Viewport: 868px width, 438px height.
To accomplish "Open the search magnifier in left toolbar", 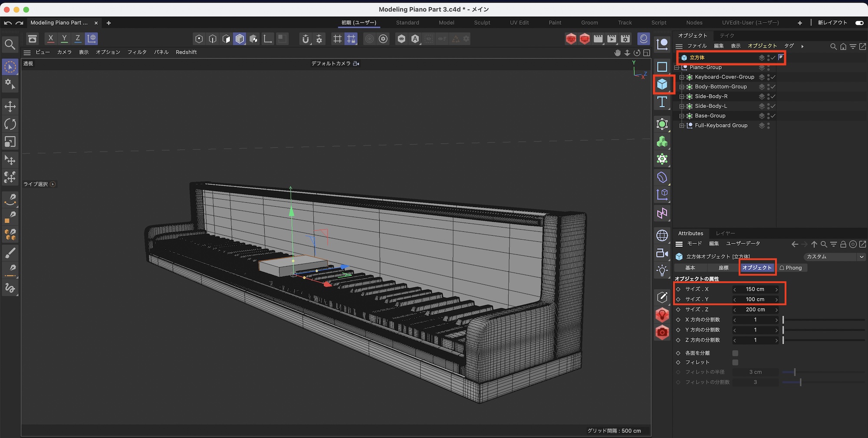I will 10,44.
